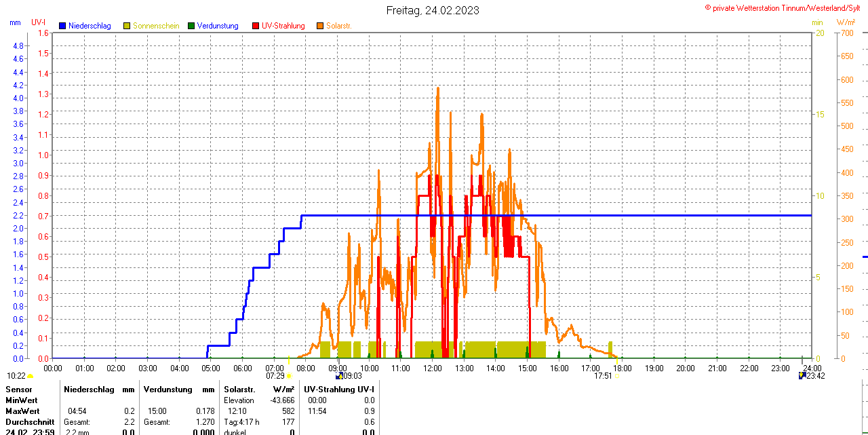Click the red UV-Strahlung legend square
The image size is (868, 435).
tap(256, 26)
